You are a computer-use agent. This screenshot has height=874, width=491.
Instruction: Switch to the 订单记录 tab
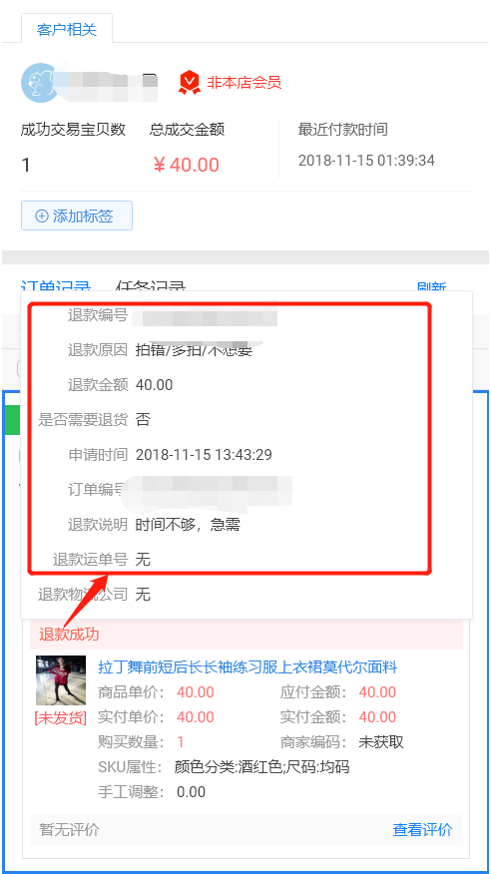(56, 286)
